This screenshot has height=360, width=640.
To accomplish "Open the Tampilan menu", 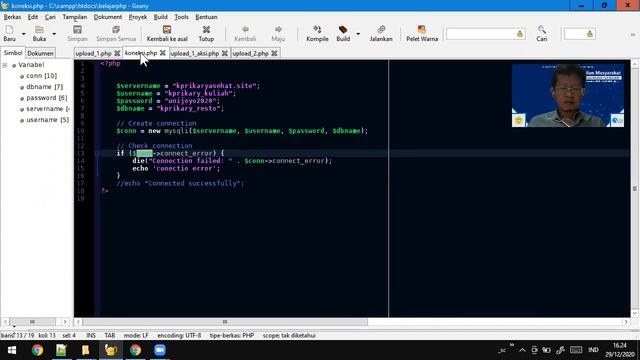I will (x=75, y=17).
